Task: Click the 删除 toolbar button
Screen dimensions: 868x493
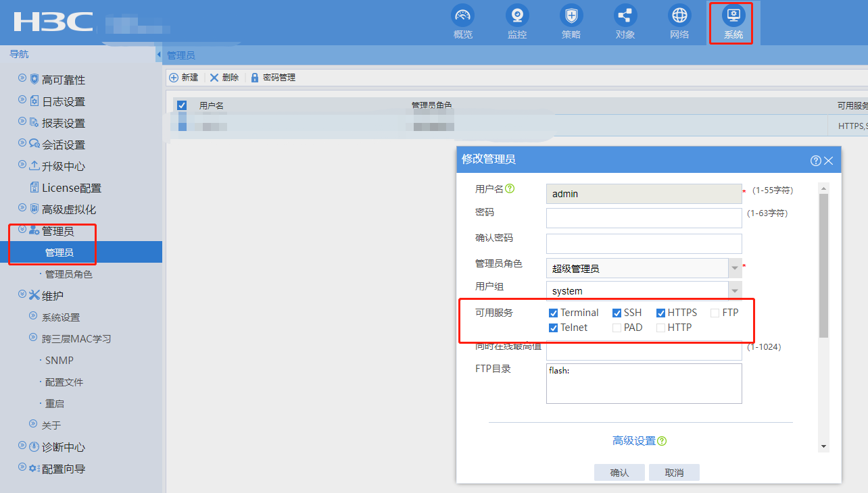Action: point(224,78)
